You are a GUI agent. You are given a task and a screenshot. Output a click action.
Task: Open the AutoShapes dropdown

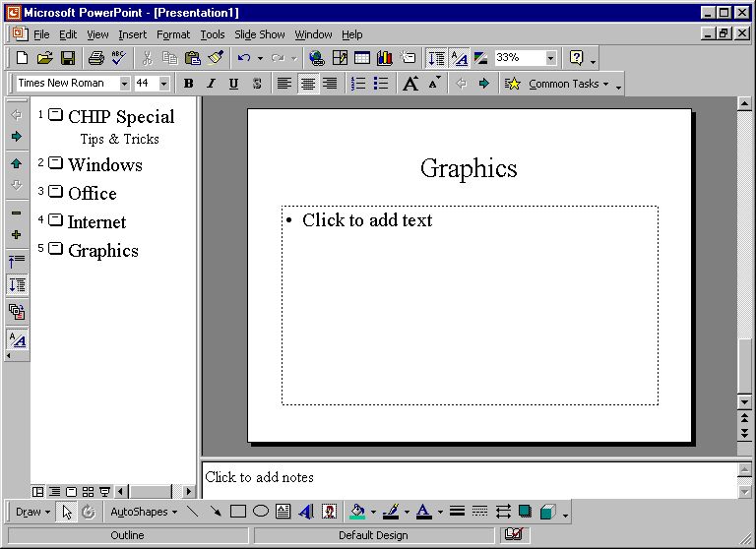(x=144, y=512)
